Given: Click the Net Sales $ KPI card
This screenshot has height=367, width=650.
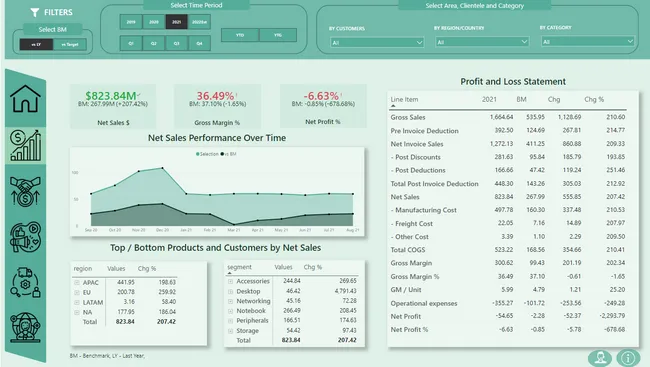Looking at the screenshot, I should 113,106.
